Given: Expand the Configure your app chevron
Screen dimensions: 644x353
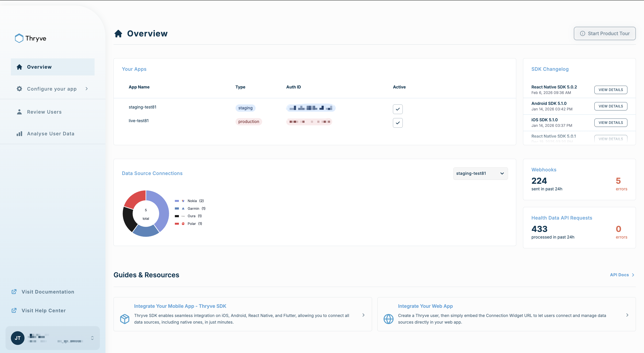Looking at the screenshot, I should pos(87,89).
